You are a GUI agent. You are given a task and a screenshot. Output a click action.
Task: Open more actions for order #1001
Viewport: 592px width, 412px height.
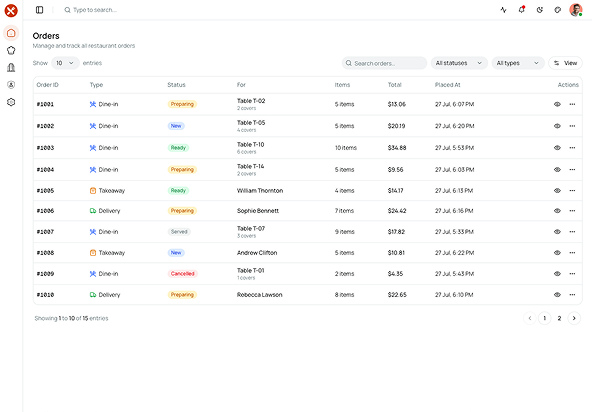coord(572,104)
